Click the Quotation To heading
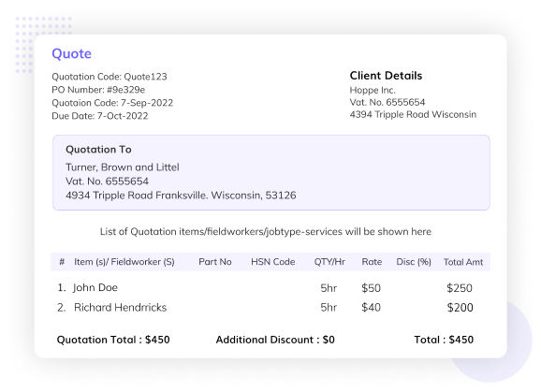Image resolution: width=541 pixels, height=392 pixels. click(x=98, y=150)
